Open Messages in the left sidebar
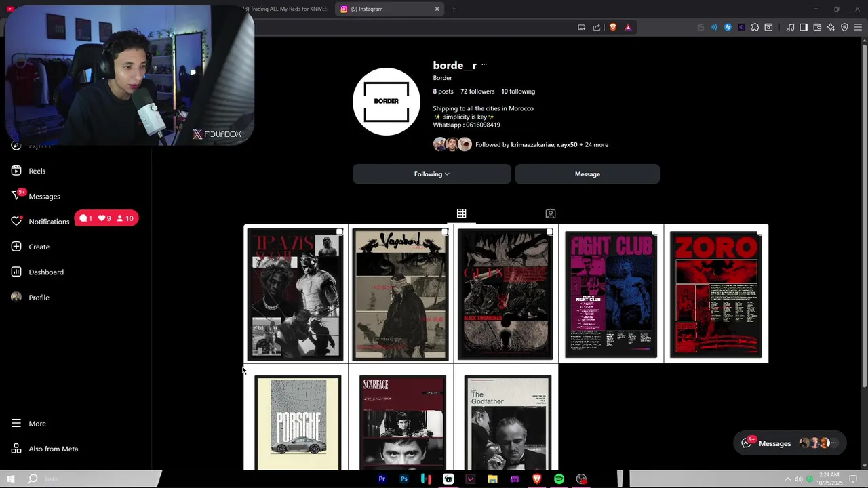 tap(36, 196)
